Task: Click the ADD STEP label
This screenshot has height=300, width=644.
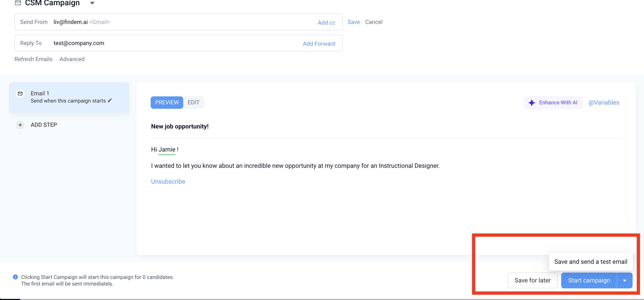Action: [44, 125]
